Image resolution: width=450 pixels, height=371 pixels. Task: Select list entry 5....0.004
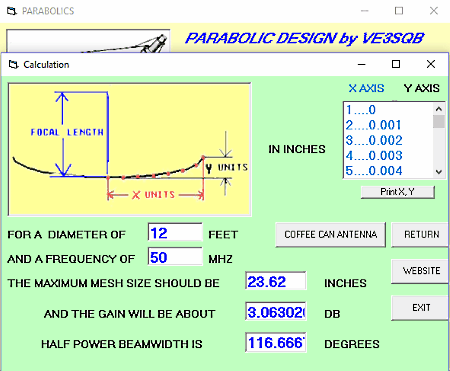(x=374, y=171)
